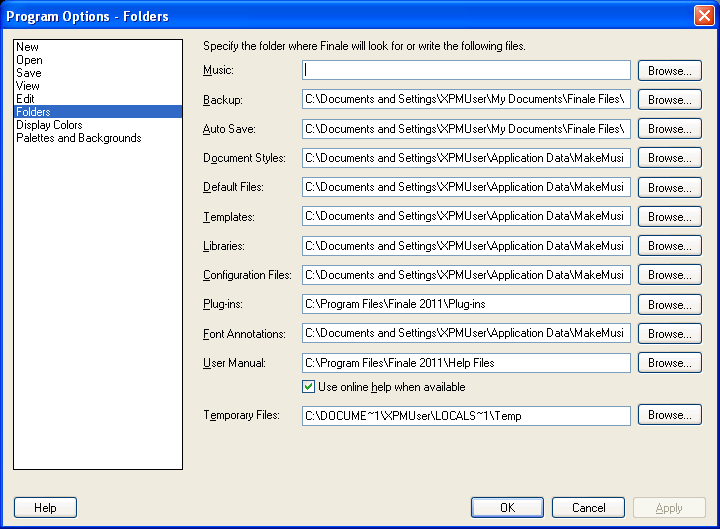Cancel the Program Options dialog
The width and height of the screenshot is (720, 529).
click(x=588, y=508)
